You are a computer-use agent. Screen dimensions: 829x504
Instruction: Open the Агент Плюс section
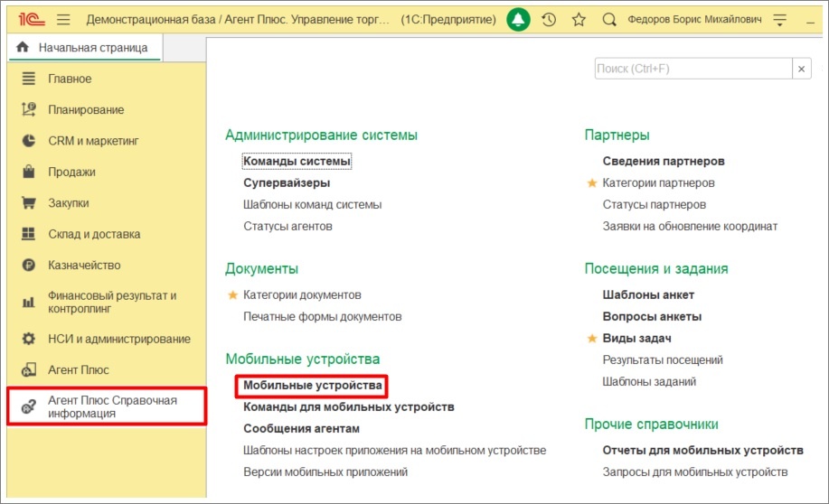point(79,369)
